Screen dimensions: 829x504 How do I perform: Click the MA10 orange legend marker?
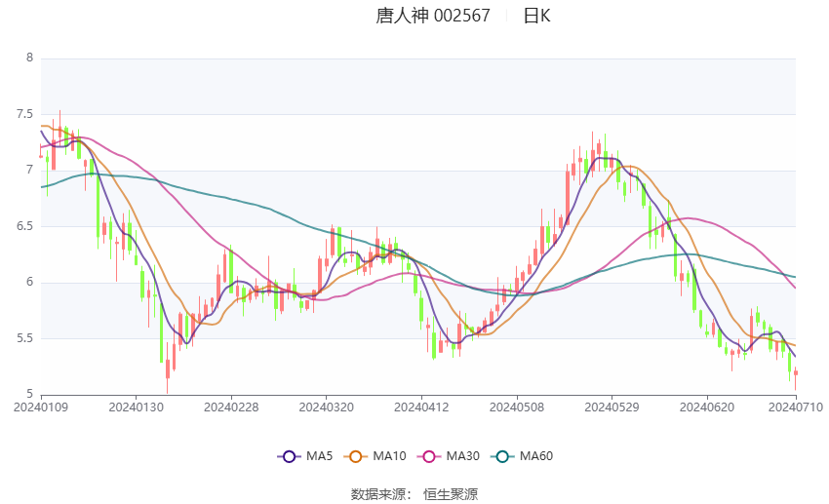pyautogui.click(x=356, y=456)
